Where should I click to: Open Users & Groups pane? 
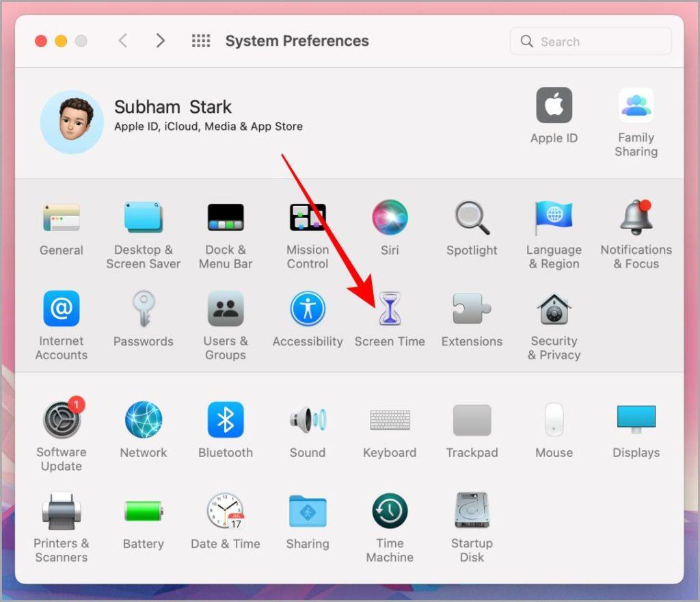coord(226,308)
